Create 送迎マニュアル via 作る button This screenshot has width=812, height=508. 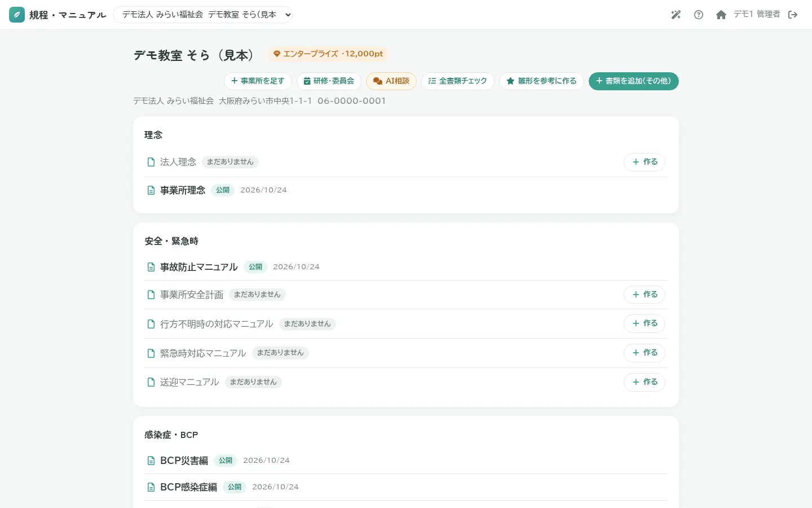(645, 382)
